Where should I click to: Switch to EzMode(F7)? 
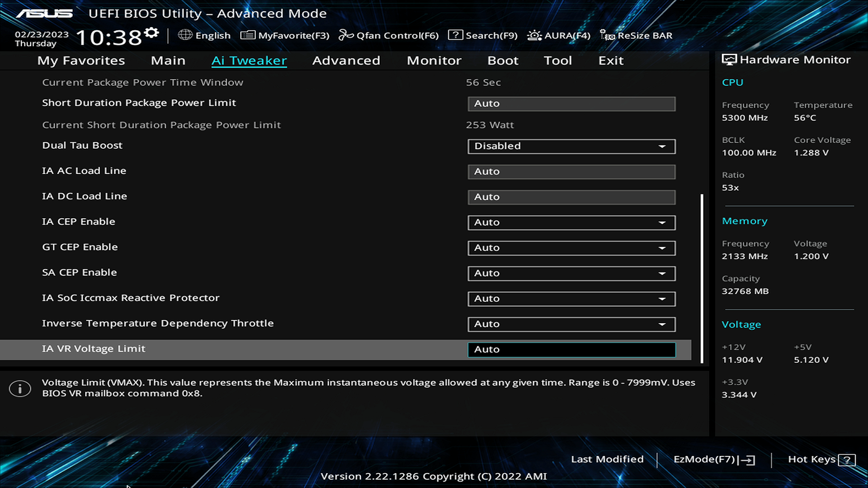pyautogui.click(x=713, y=460)
